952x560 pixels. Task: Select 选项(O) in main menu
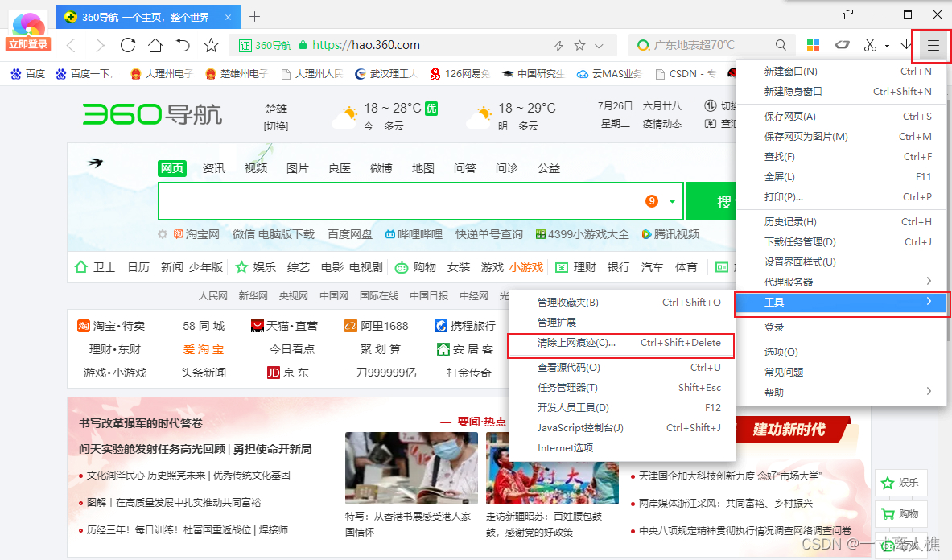841,352
